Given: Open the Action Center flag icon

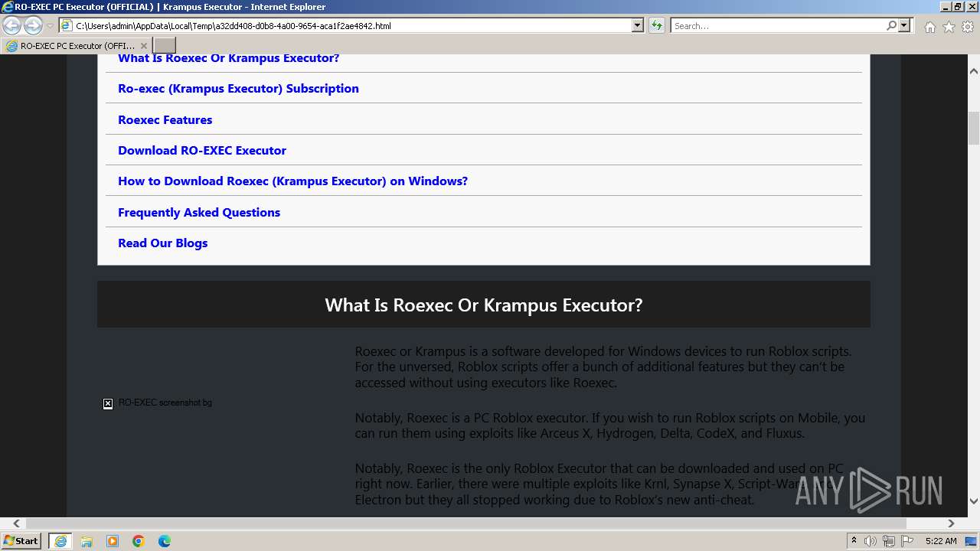Looking at the screenshot, I should coord(907,541).
